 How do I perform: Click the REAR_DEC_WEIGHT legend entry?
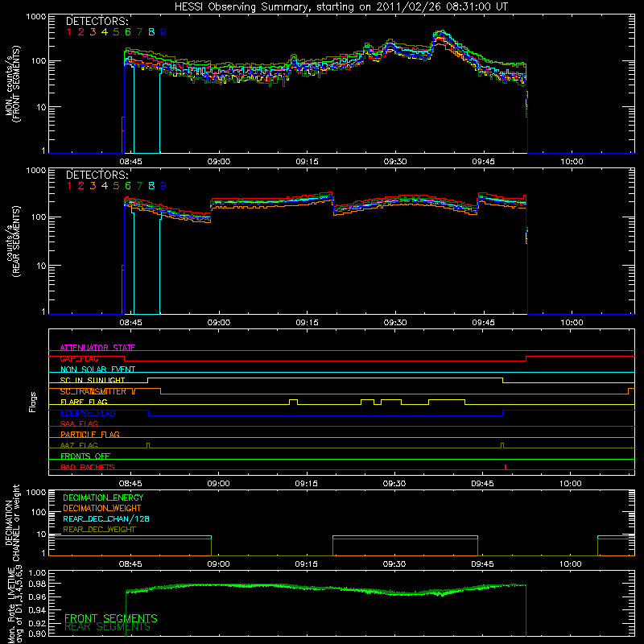pos(99,530)
